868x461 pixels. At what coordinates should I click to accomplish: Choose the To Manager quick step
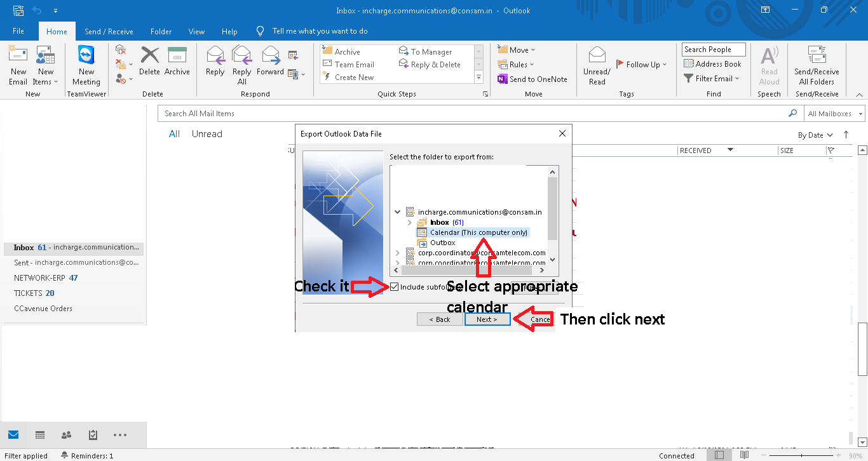coord(425,52)
